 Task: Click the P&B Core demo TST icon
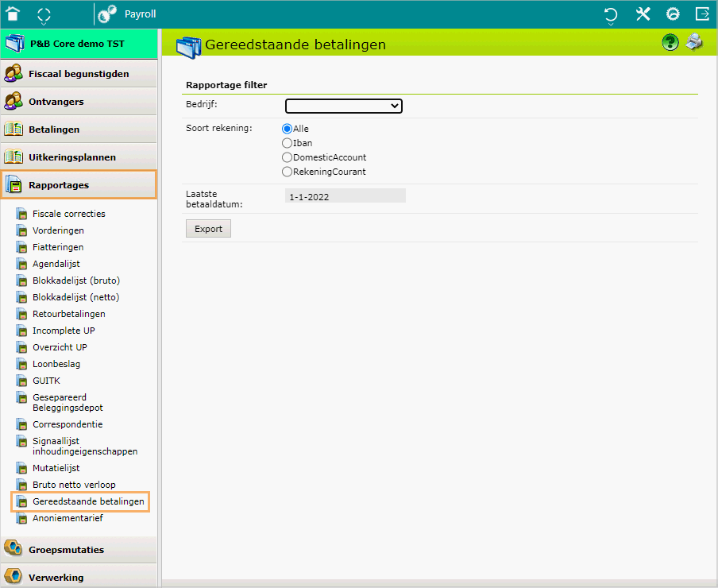pos(14,44)
